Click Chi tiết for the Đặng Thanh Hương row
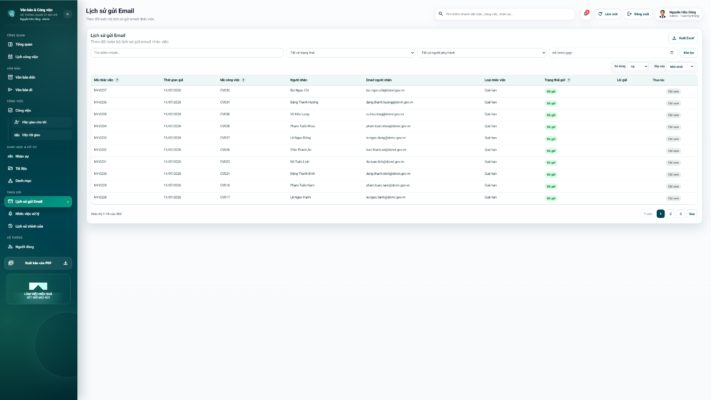 (x=673, y=103)
